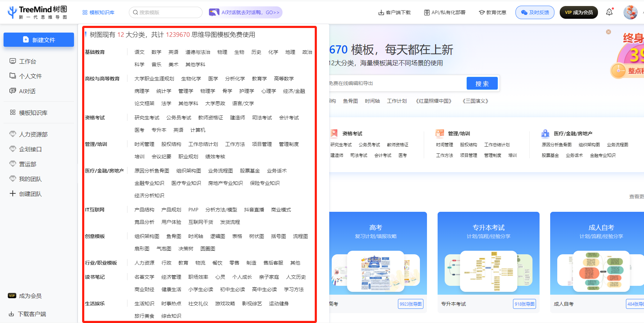
Task: Click the 新建文件 button
Action: click(x=39, y=40)
